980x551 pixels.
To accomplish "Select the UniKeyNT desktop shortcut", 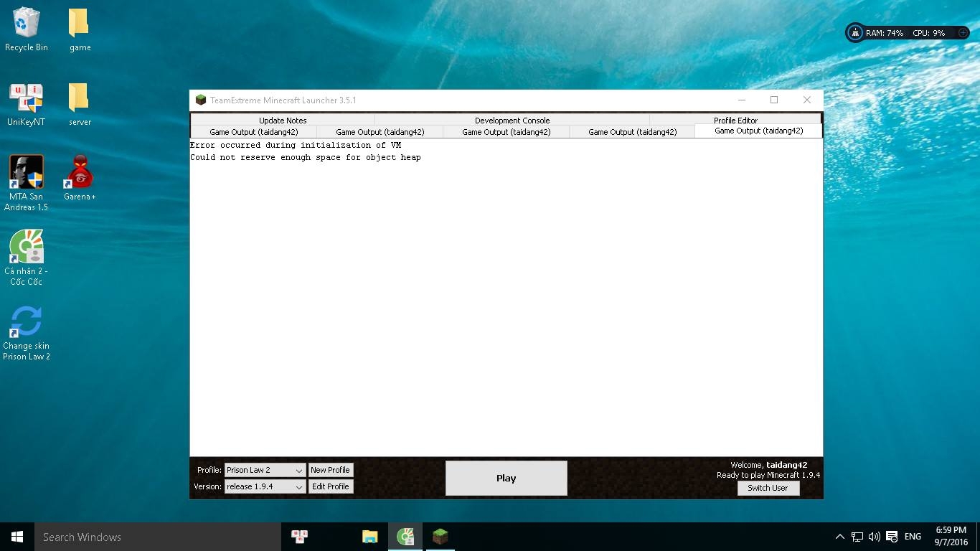I will click(x=27, y=104).
